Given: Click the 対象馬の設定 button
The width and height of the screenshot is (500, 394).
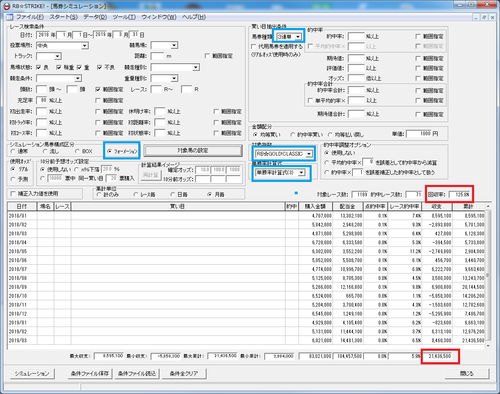Looking at the screenshot, I should pyautogui.click(x=193, y=151).
